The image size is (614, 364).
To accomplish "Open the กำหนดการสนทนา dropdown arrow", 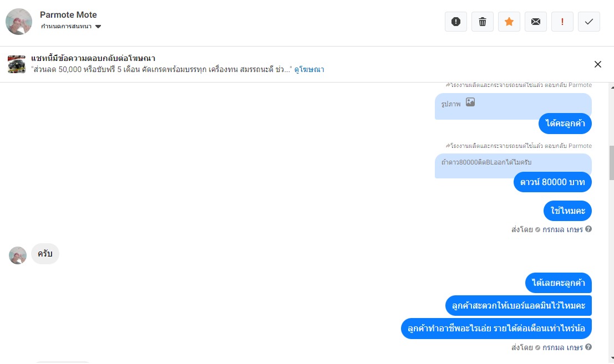I will 98,27.
